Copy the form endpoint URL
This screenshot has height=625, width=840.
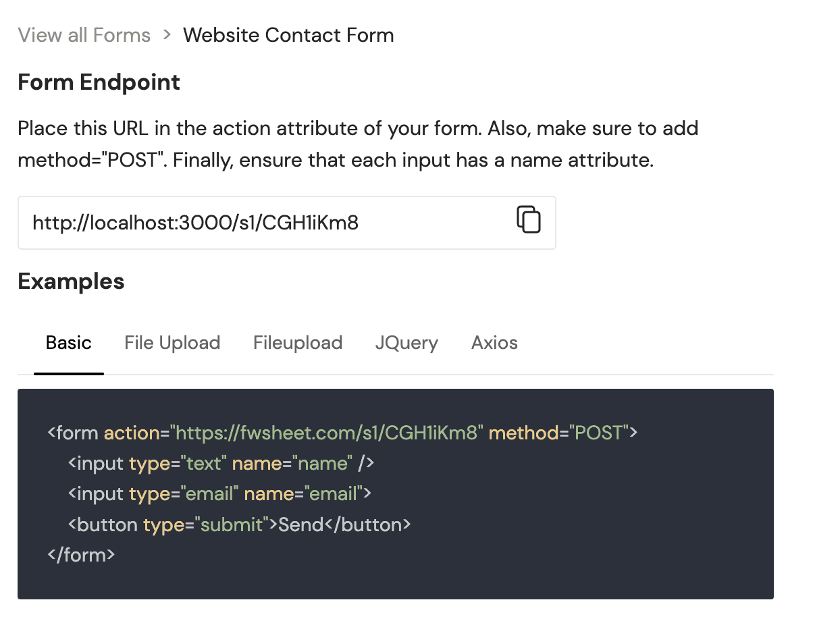click(x=529, y=220)
